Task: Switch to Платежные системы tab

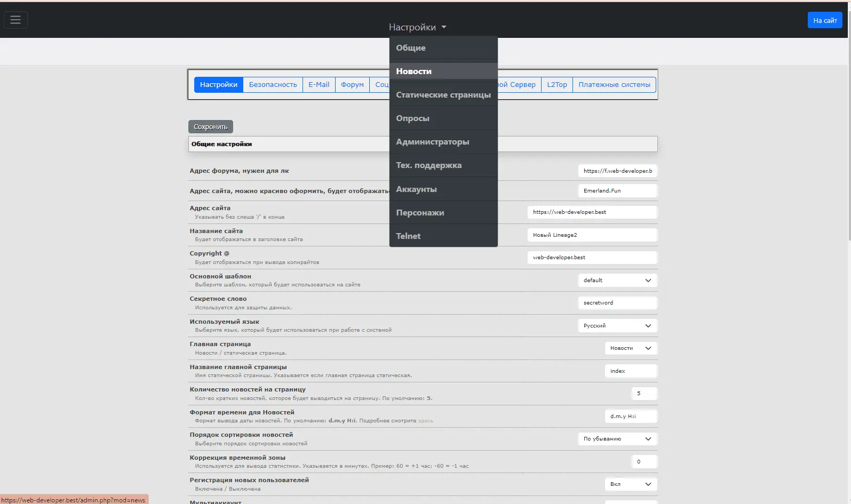Action: tap(614, 85)
